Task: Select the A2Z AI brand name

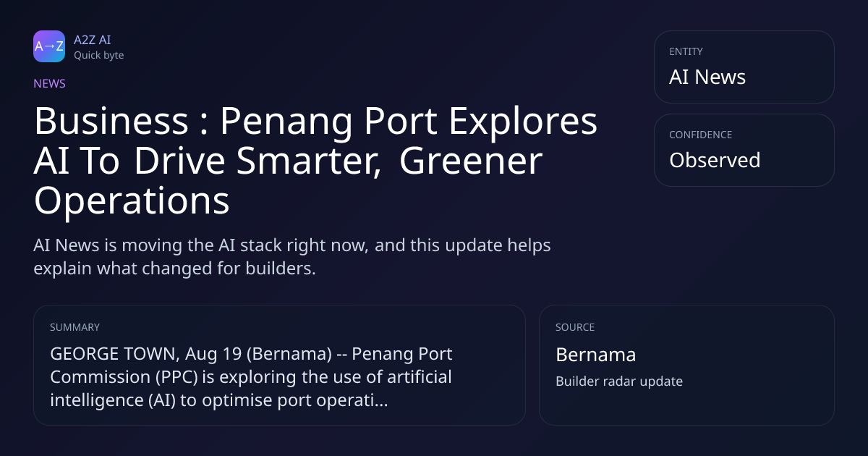Action: coord(92,40)
